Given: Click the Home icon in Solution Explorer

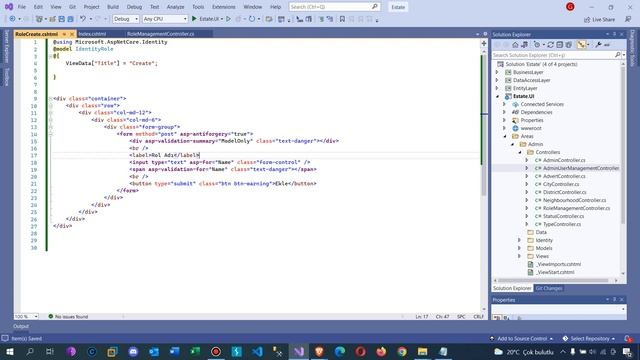Looking at the screenshot, I should point(515,45).
